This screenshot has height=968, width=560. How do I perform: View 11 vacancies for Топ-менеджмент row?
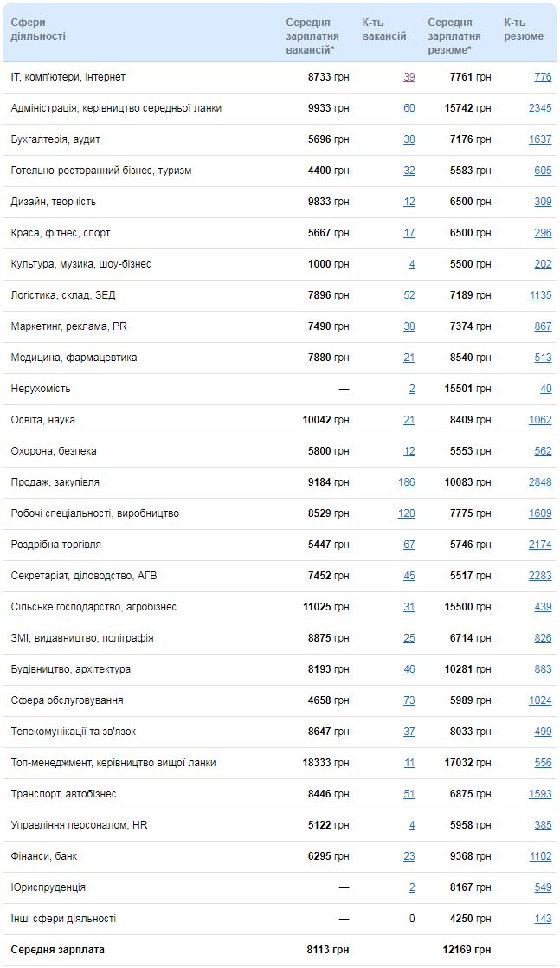[x=409, y=763]
